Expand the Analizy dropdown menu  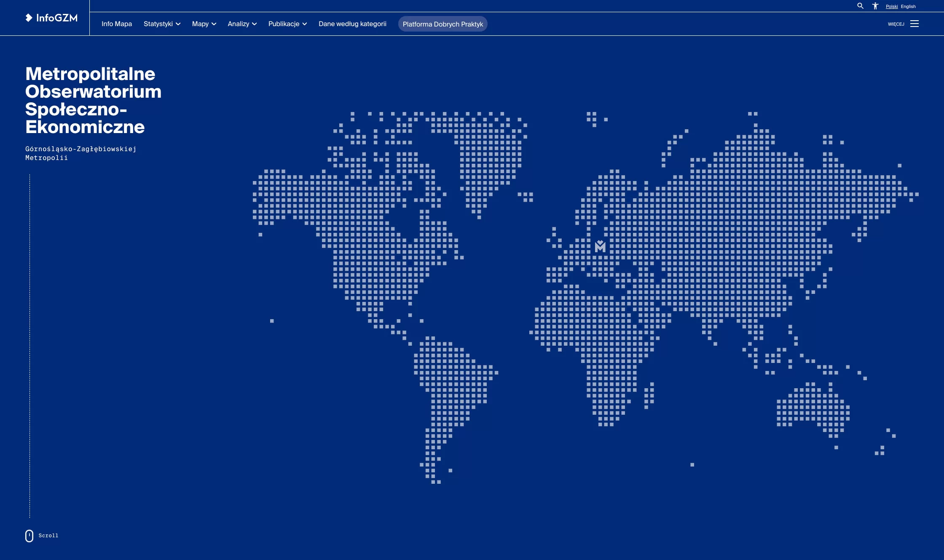(x=242, y=24)
